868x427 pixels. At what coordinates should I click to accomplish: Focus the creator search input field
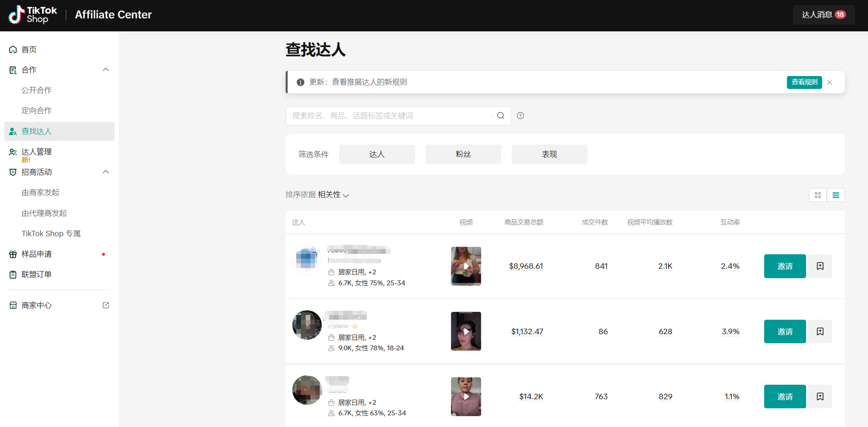(391, 116)
